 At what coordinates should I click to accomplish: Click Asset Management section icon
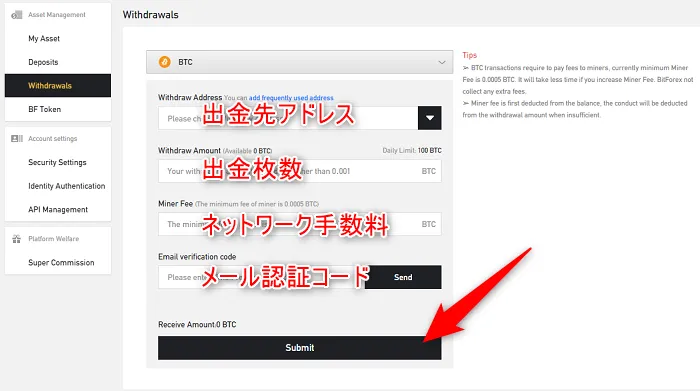click(x=17, y=15)
